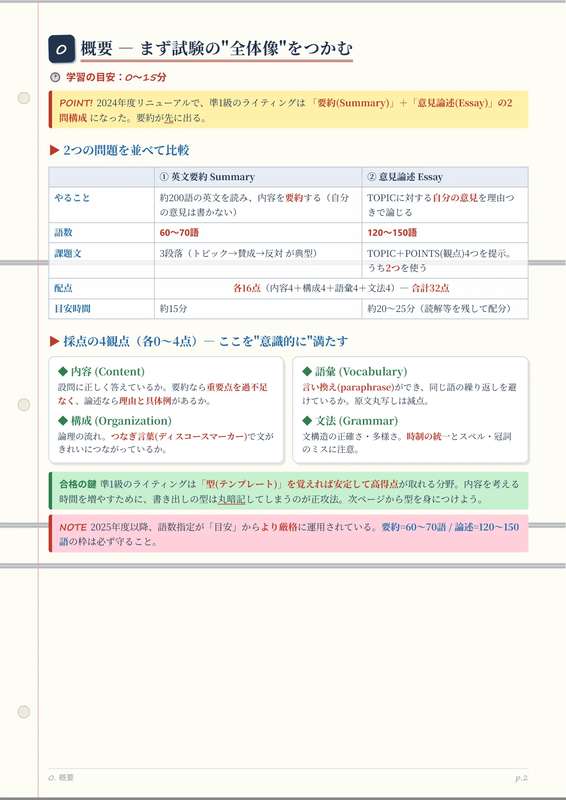566x800 pixels.
Task: Click the title 文法 (Grammar)
Action: point(356,420)
